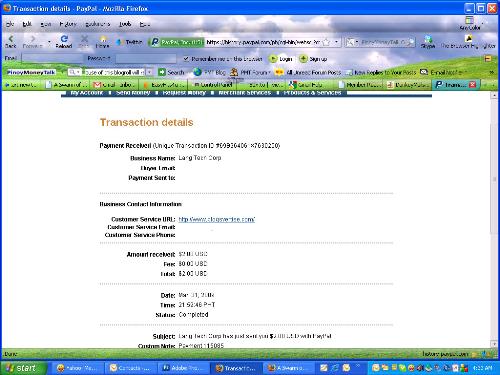Open the Products & Services navigation tab
The image size is (500, 375).
pyautogui.click(x=312, y=93)
